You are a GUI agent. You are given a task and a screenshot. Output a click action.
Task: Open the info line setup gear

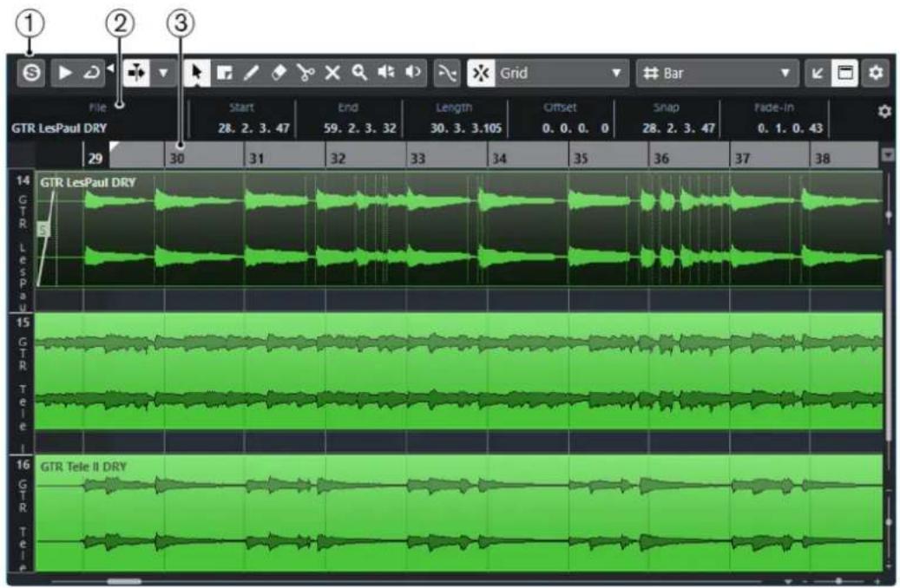click(884, 111)
